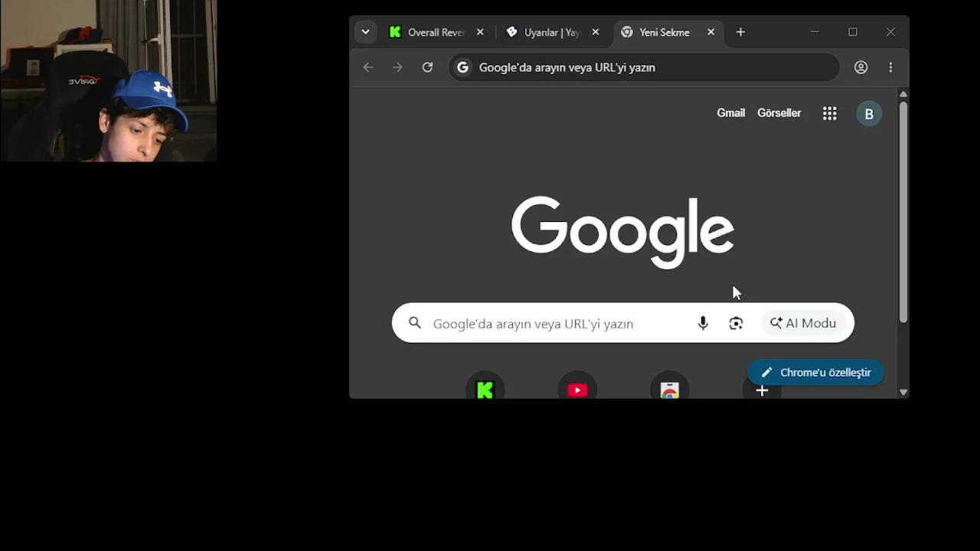
Task: Click the Google logo
Action: (622, 233)
